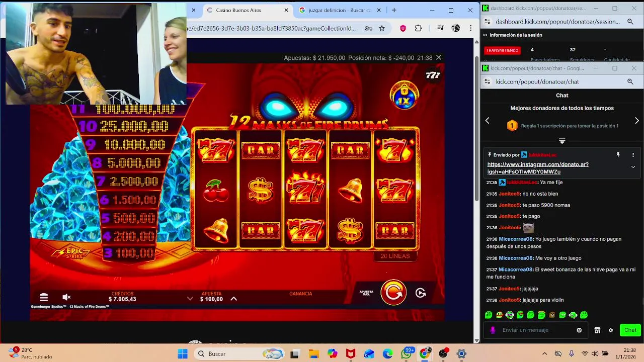
Task: Spin the slot reels
Action: 393,292
